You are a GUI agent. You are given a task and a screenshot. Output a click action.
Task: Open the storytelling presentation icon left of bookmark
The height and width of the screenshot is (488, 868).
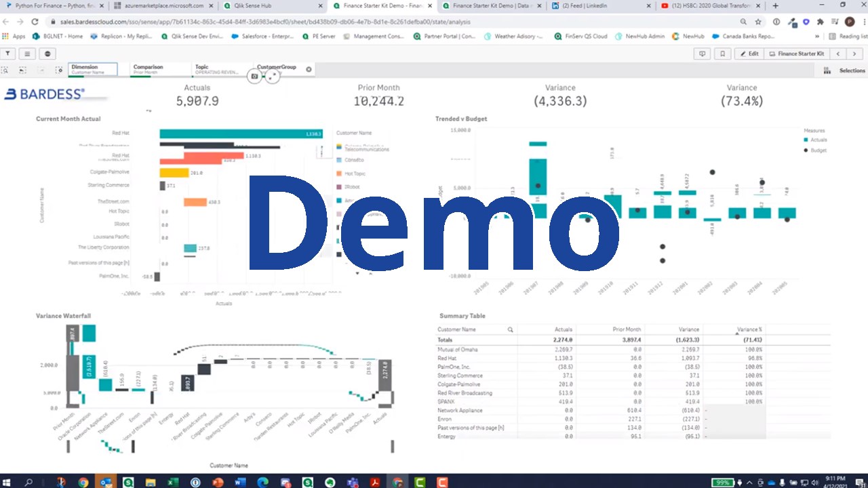[x=703, y=54]
